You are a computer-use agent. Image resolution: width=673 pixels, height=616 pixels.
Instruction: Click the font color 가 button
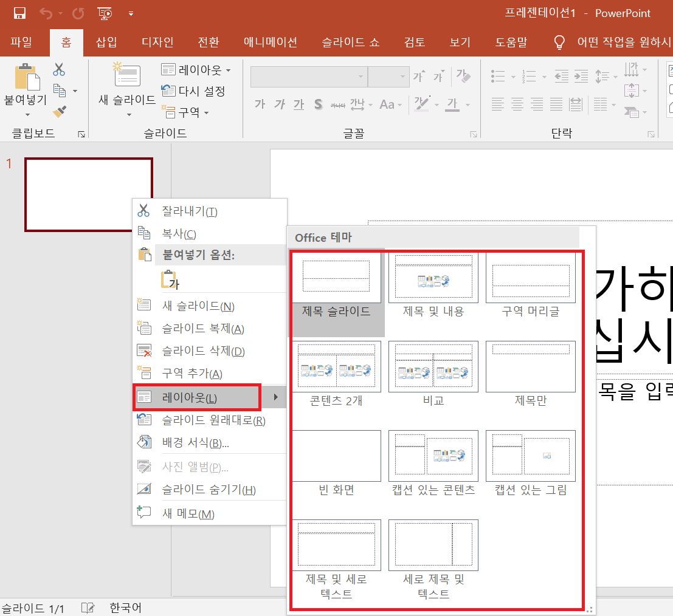coord(452,104)
